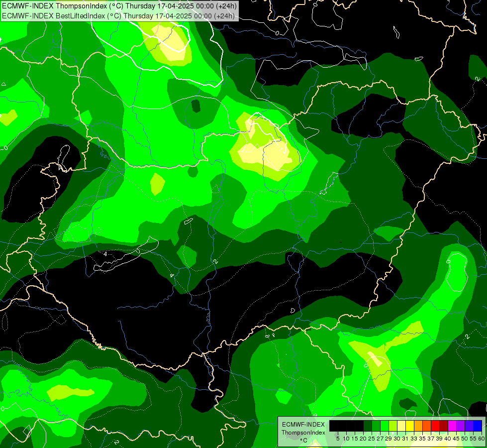This screenshot has height=448, width=487.
Task: Click the legend tick value 45
Action: (456, 439)
